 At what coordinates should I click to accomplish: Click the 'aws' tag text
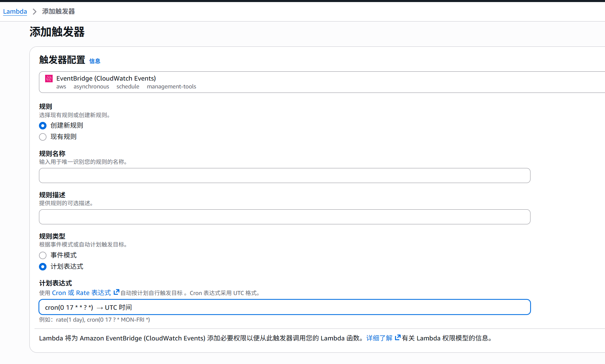(61, 87)
